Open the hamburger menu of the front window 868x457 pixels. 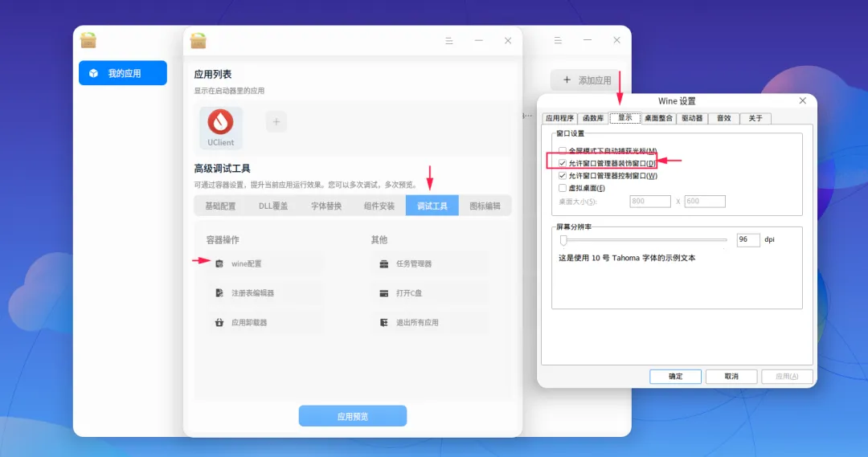449,41
